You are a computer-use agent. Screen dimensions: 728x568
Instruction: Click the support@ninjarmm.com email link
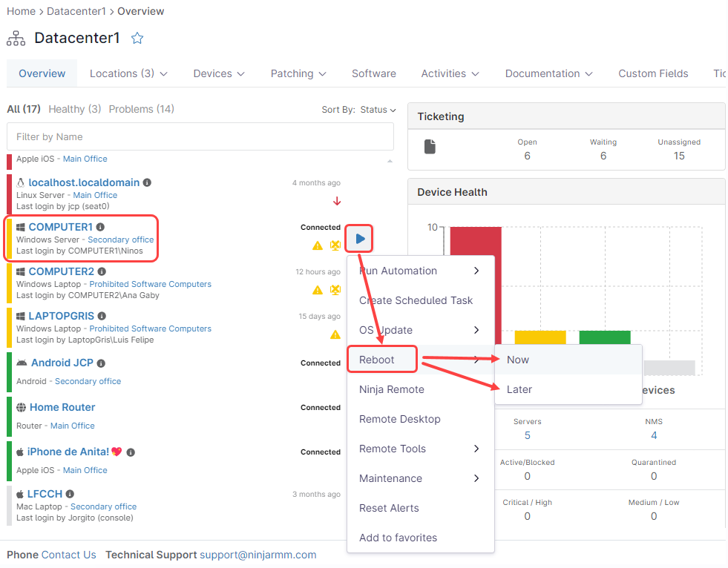258,555
